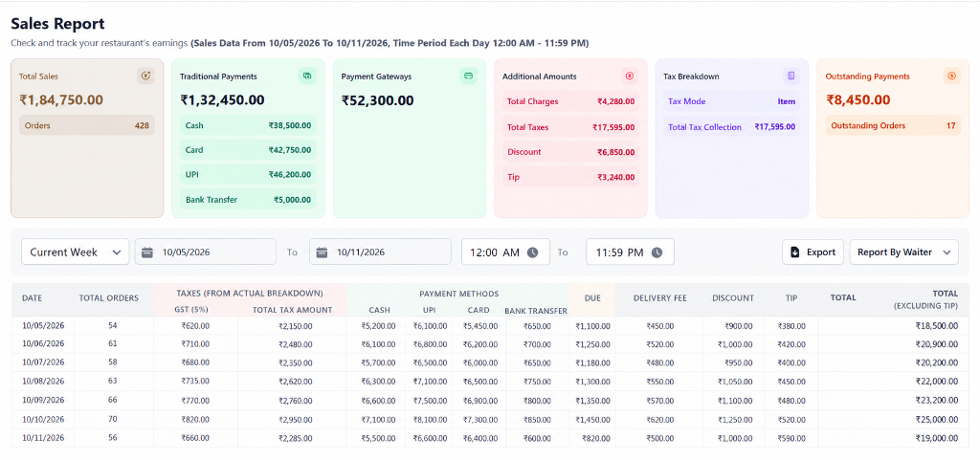This screenshot has height=460, width=980.
Task: Click the Bank Transfer ₹5,000.00 row
Action: (248, 200)
